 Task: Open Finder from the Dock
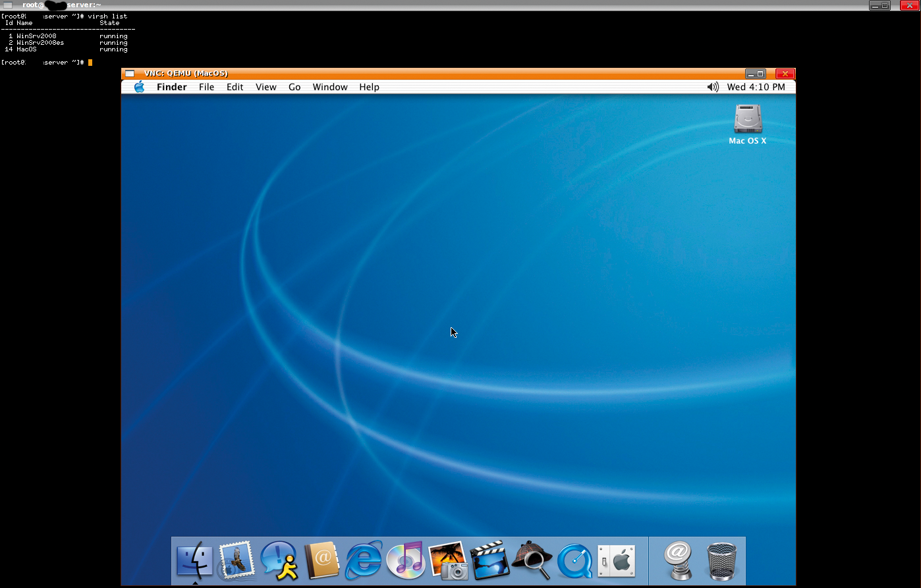coord(194,561)
